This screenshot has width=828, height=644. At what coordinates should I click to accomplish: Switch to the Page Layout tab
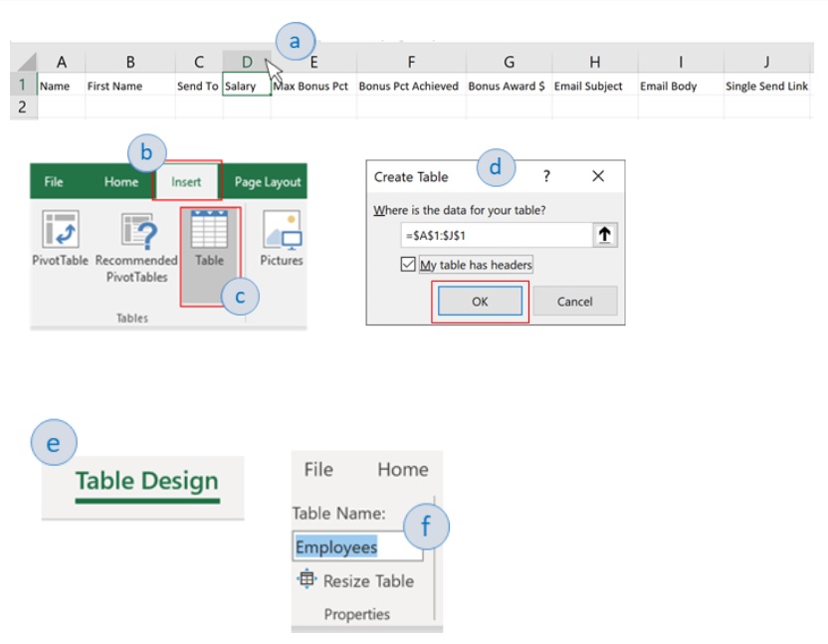[267, 182]
